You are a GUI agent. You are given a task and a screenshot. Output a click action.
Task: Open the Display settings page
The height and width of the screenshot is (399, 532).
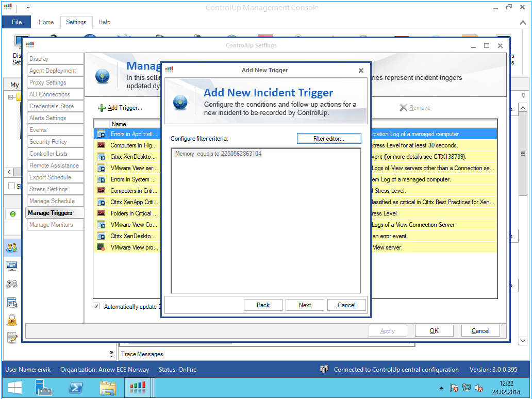coord(55,59)
